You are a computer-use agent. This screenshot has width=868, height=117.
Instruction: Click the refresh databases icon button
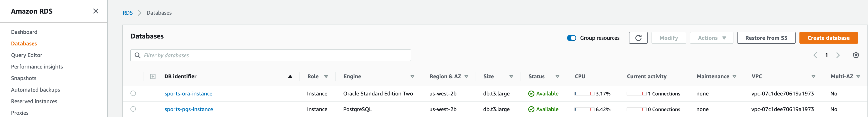click(638, 38)
